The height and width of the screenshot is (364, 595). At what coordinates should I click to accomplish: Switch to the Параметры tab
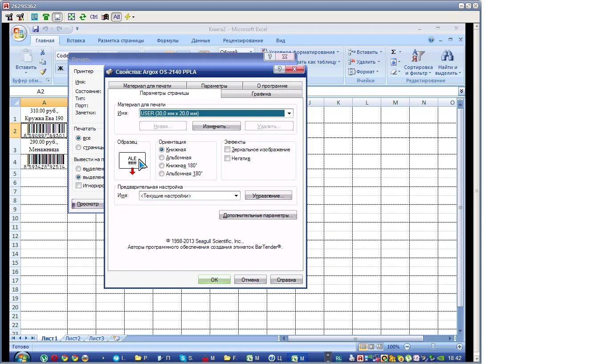tap(214, 86)
